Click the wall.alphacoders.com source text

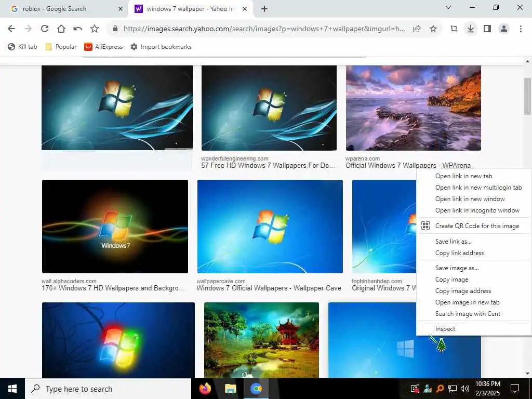click(69, 281)
